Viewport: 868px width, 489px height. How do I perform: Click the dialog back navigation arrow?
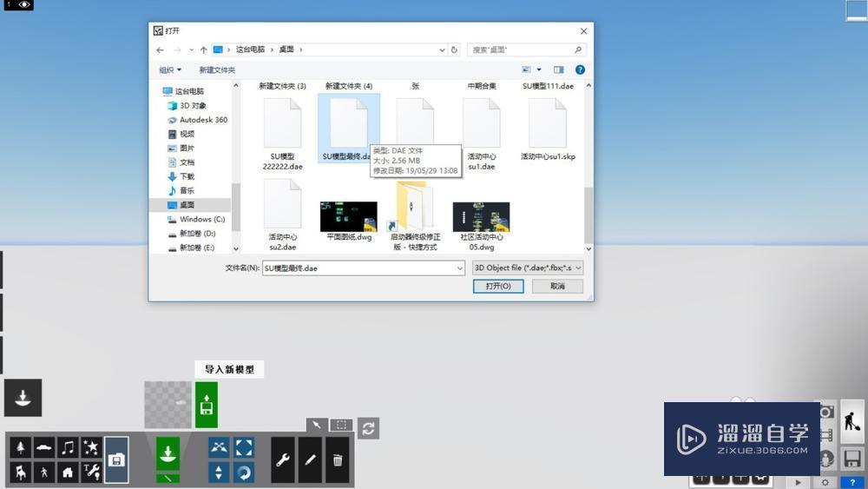coord(160,50)
